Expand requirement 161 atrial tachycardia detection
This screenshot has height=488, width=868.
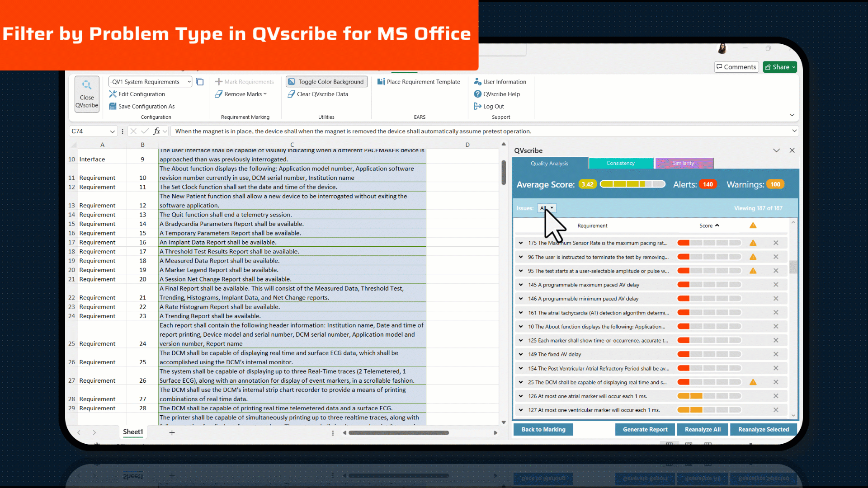(521, 313)
